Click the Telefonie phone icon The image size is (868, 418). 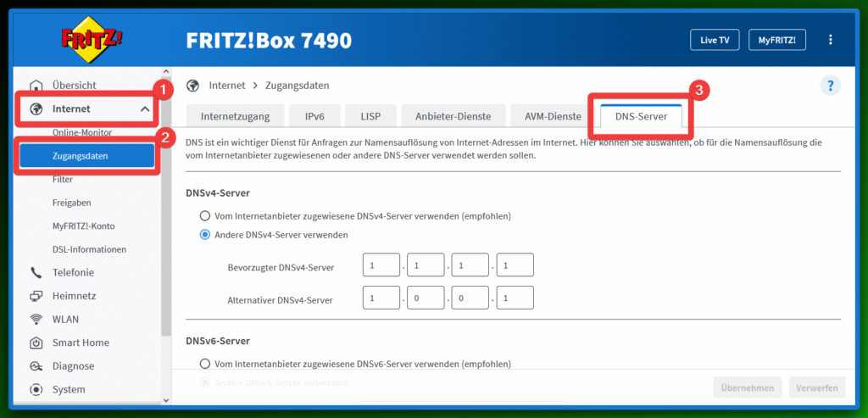(x=36, y=273)
